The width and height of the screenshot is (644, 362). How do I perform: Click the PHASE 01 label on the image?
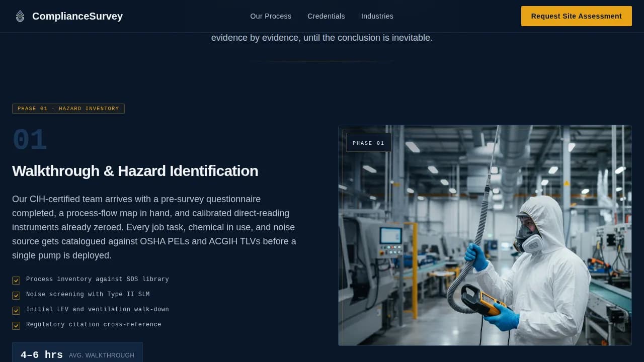point(368,143)
